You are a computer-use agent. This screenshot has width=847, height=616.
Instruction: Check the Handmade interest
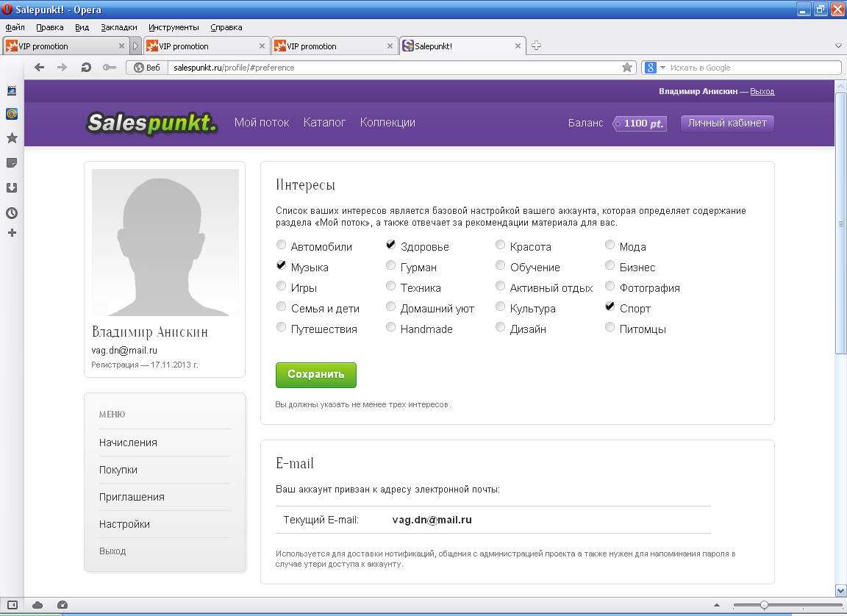click(x=390, y=326)
